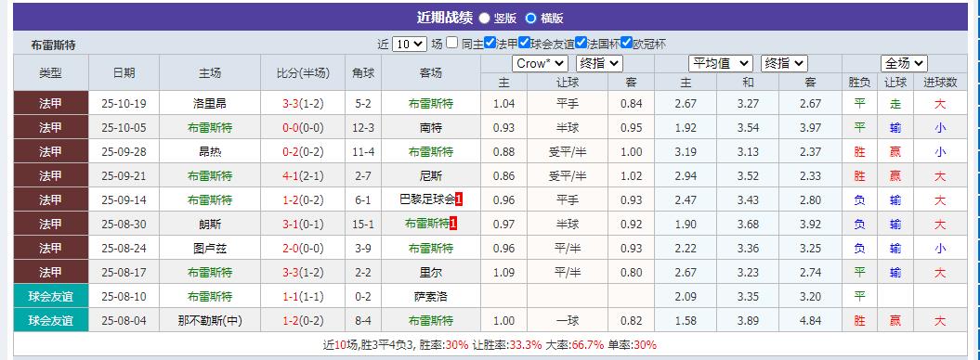Open the Crow* bookmaker dropdown
Image resolution: width=980 pixels, height=360 pixels.
(540, 64)
